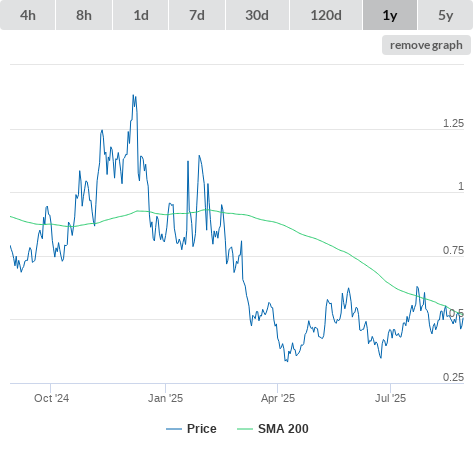The height and width of the screenshot is (455, 474).
Task: Click the Apr '25 axis marker
Action: click(x=278, y=398)
